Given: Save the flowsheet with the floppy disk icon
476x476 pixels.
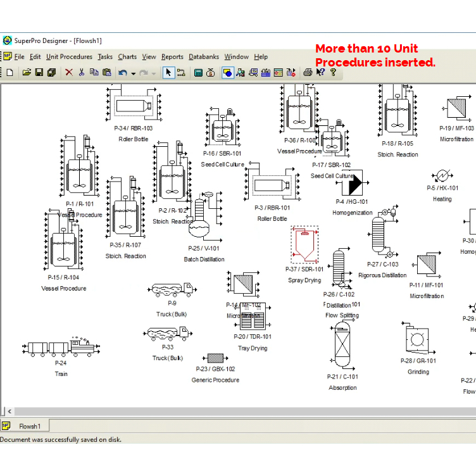Looking at the screenshot, I should (x=39, y=73).
